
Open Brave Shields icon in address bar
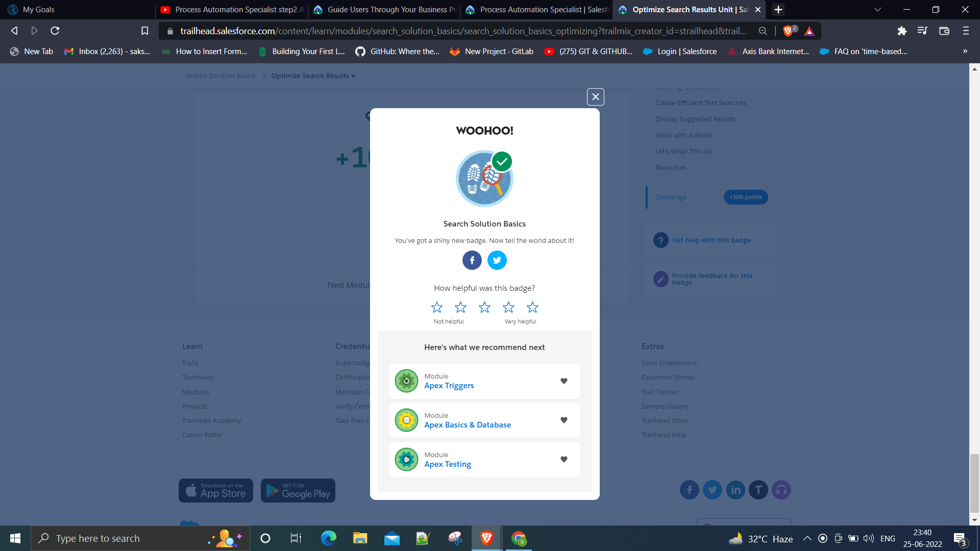789,31
